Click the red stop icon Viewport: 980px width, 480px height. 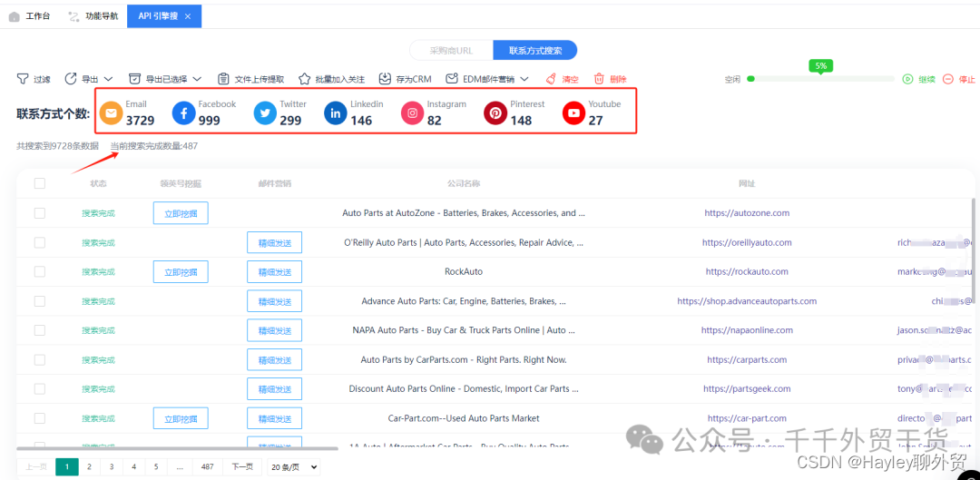coord(948,79)
